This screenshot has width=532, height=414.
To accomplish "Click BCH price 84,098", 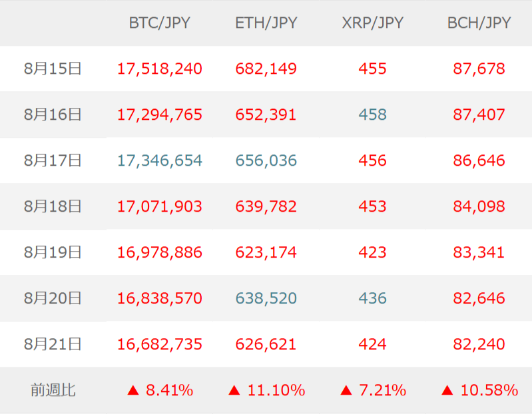I will [x=479, y=206].
